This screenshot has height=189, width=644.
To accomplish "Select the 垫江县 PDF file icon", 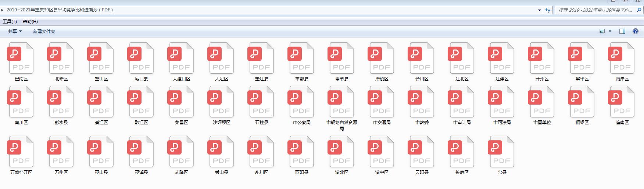I will [x=261, y=58].
